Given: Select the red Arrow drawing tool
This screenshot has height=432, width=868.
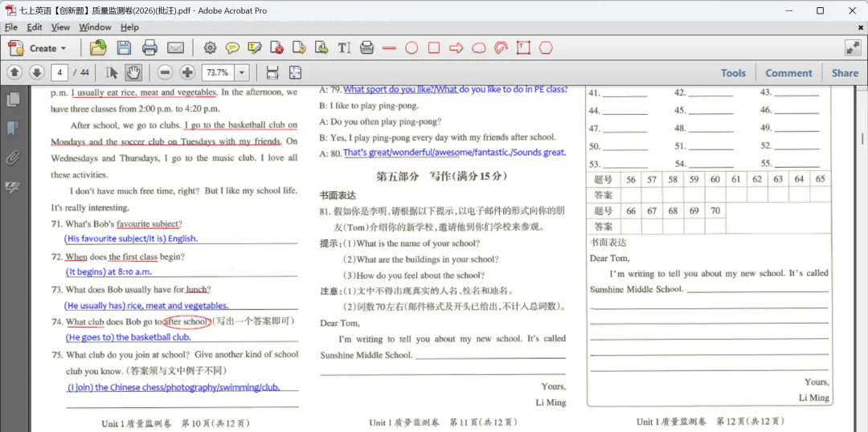Looking at the screenshot, I should click(457, 48).
